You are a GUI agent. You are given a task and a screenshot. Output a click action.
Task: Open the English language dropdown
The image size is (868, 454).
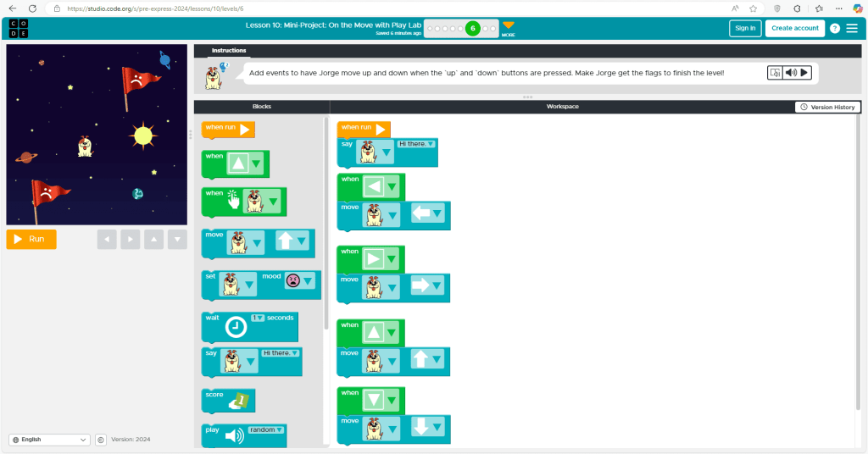[49, 440]
